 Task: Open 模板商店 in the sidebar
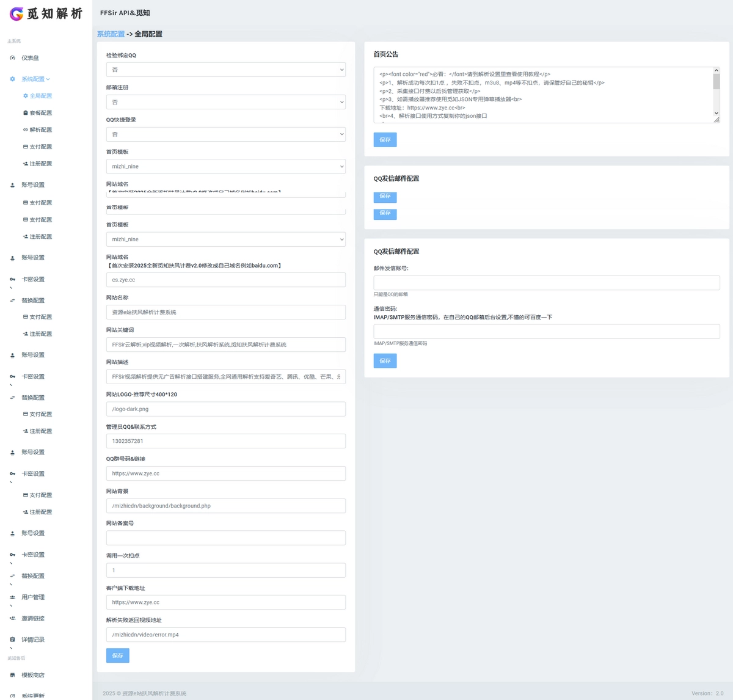pyautogui.click(x=33, y=676)
